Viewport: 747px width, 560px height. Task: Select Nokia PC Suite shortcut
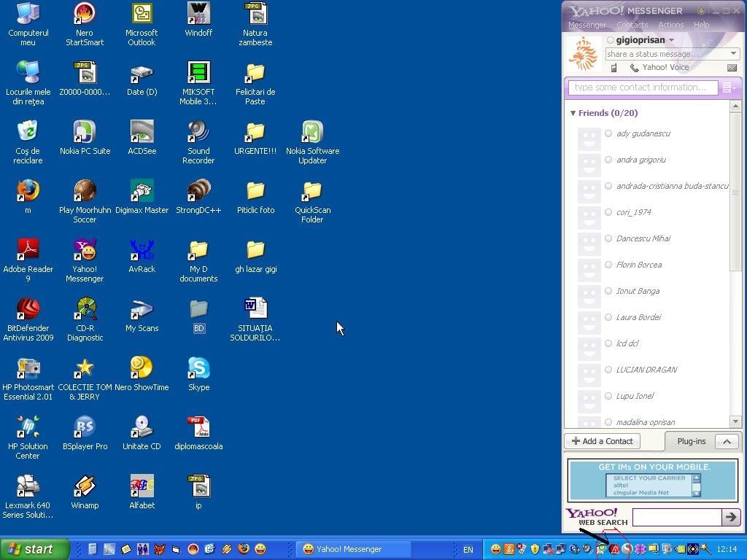85,137
